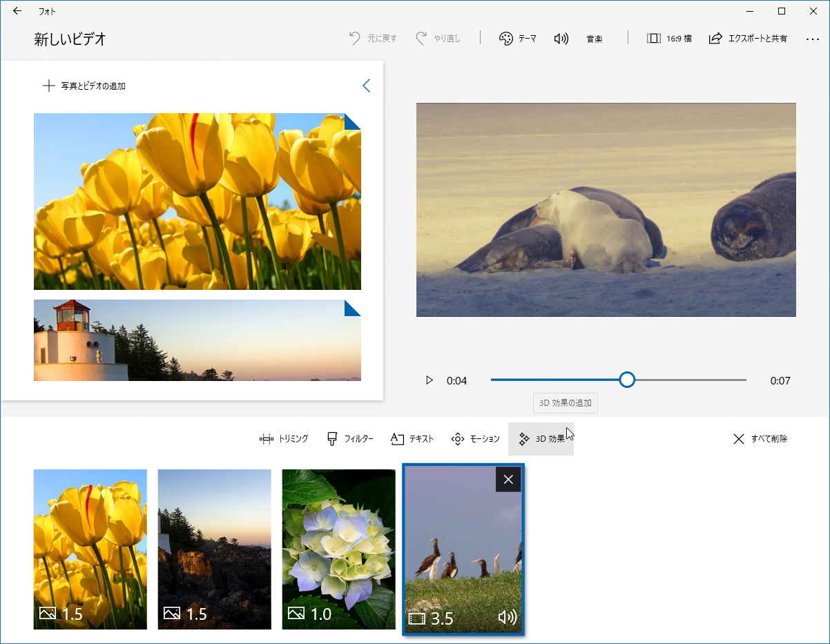Click Export and share (エクスポートと共有)

(749, 39)
